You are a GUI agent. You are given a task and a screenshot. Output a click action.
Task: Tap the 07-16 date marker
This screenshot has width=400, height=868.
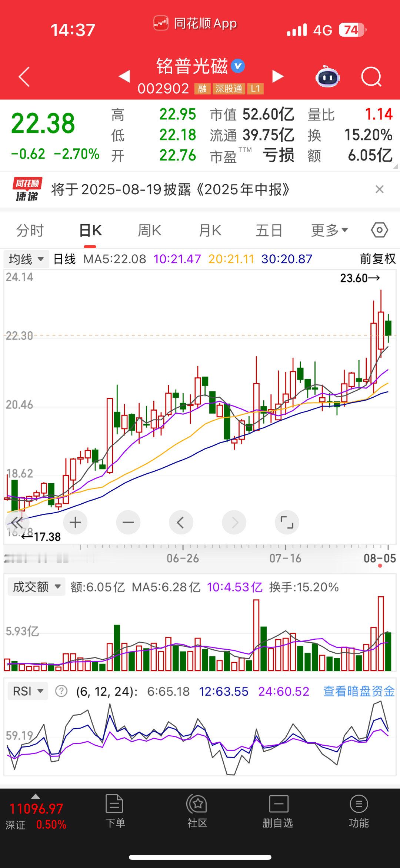[285, 558]
